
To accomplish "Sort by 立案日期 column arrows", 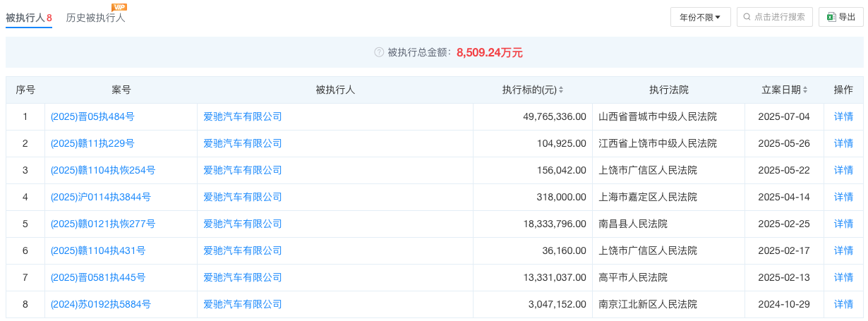I will [805, 90].
